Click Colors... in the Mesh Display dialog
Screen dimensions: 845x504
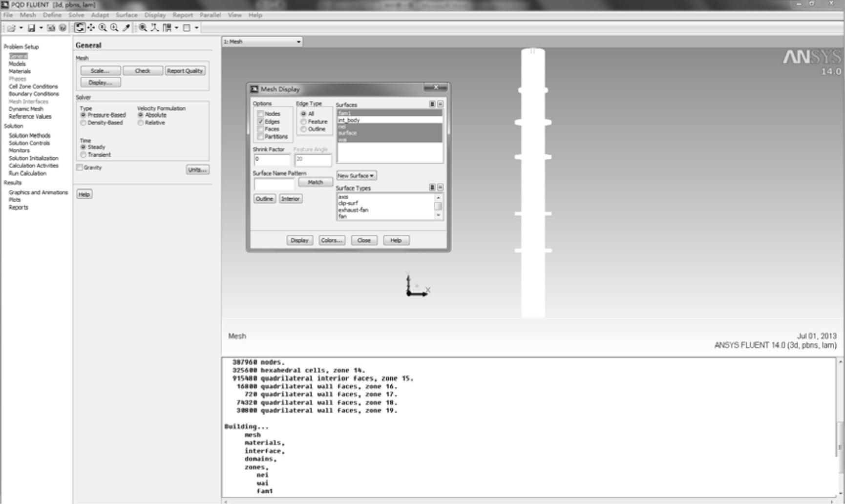pyautogui.click(x=332, y=240)
